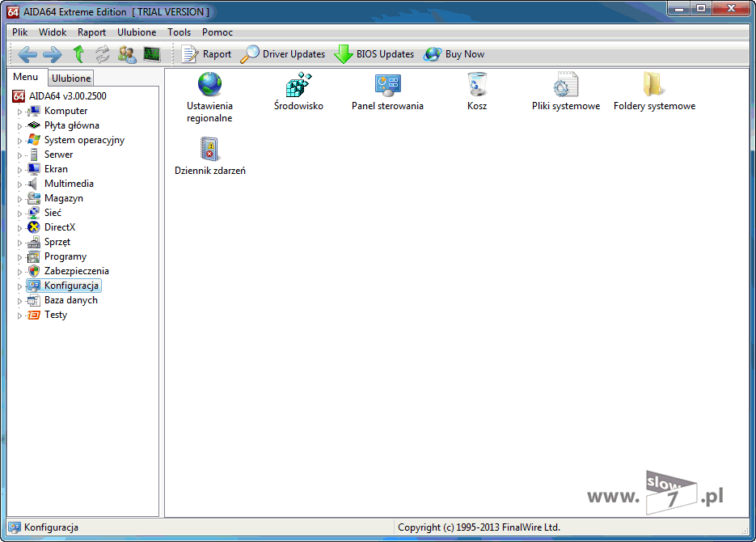Expand the Płyta główna tree node
The height and width of the screenshot is (542, 756).
(19, 126)
